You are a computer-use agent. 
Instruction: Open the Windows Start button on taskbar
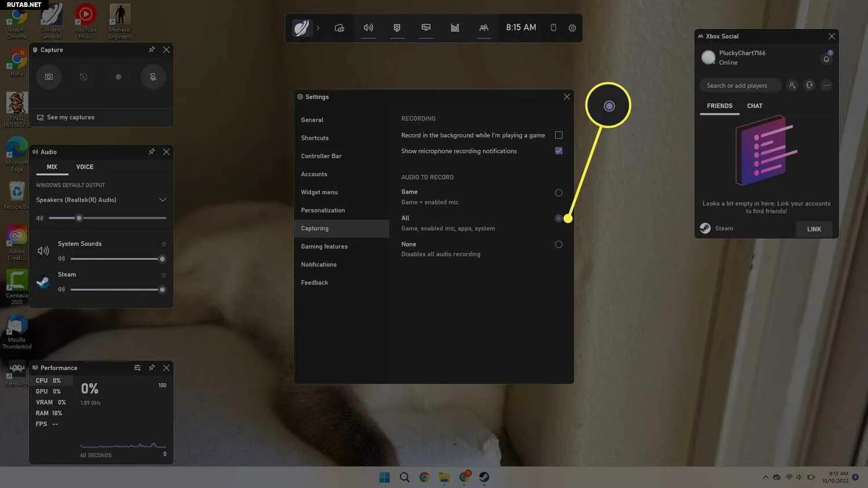point(384,477)
